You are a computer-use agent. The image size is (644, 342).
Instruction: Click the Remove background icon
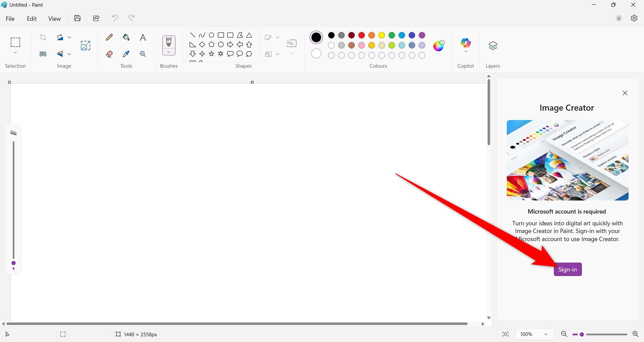(x=43, y=54)
